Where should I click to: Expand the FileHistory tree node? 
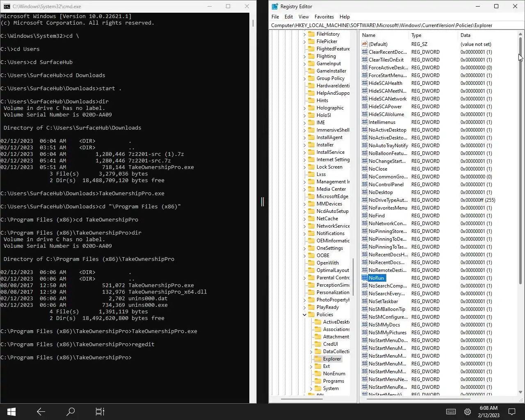tap(304, 34)
